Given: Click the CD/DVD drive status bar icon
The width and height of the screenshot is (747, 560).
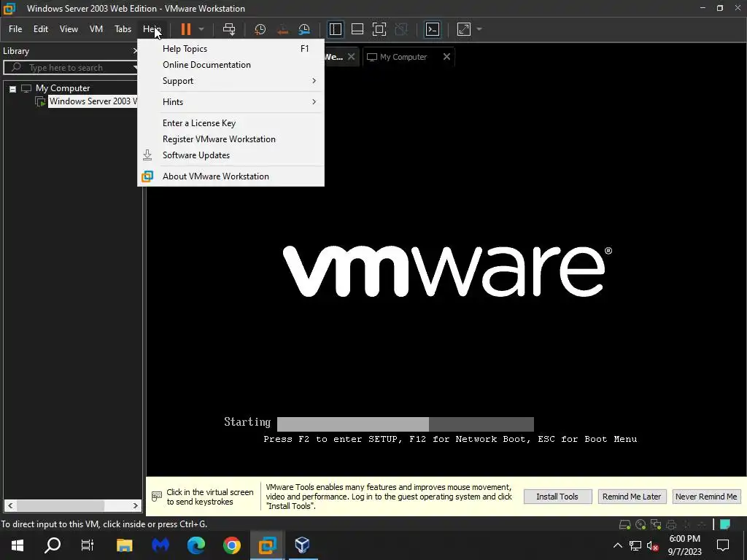Looking at the screenshot, I should [640, 525].
